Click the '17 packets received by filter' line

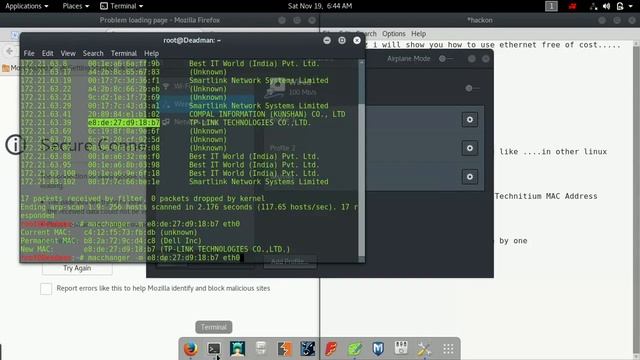(x=143, y=199)
